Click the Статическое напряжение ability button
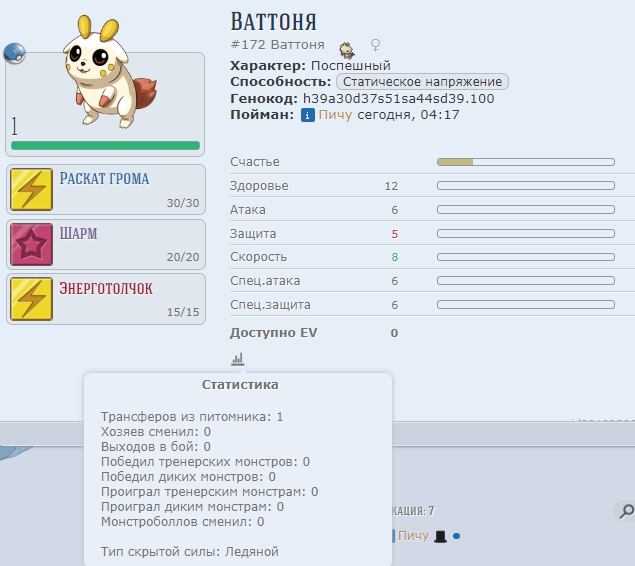This screenshot has width=635, height=566. (422, 81)
